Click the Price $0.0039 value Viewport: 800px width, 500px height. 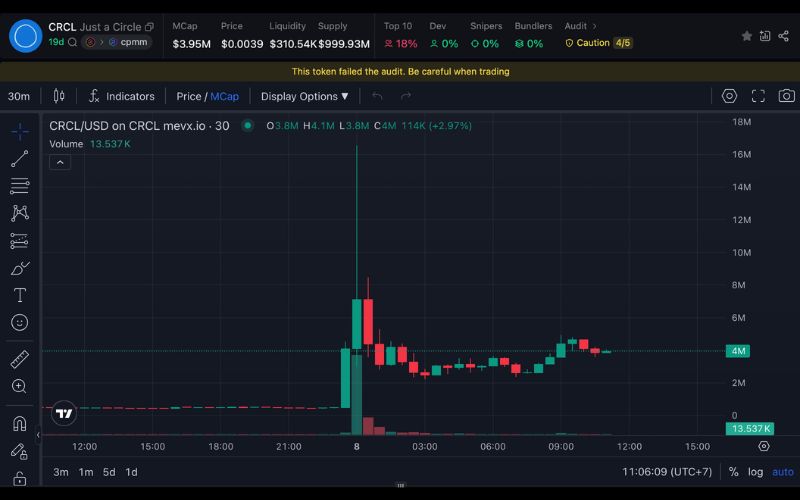click(242, 44)
